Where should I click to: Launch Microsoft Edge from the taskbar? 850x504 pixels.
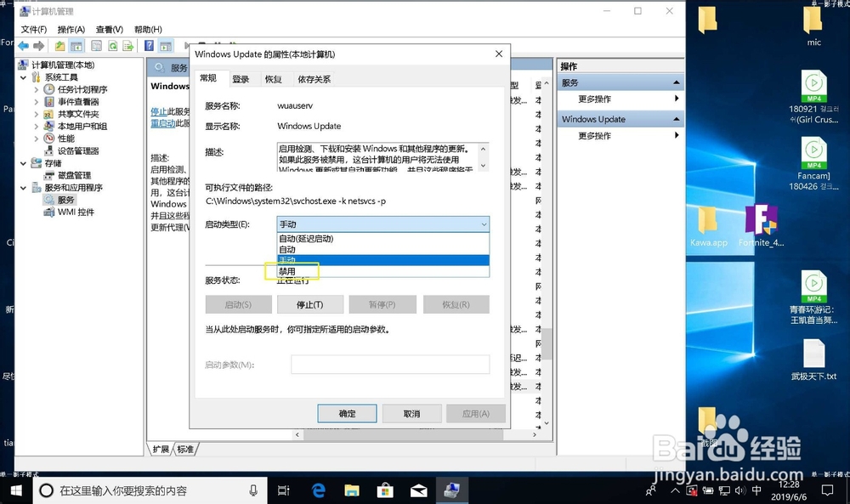pyautogui.click(x=318, y=490)
